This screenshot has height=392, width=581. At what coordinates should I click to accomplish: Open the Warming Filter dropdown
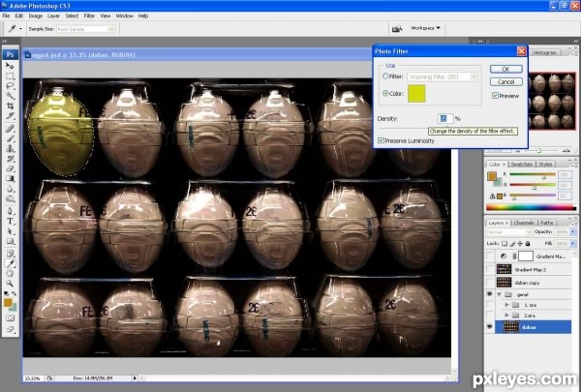(474, 76)
